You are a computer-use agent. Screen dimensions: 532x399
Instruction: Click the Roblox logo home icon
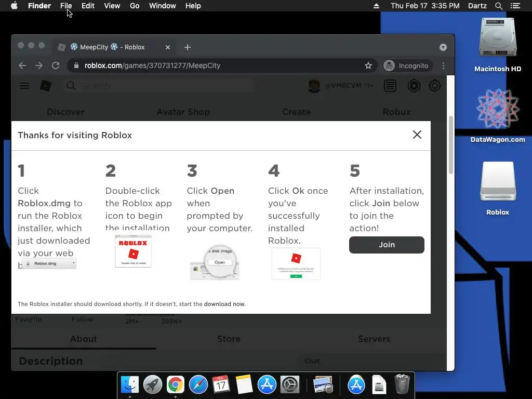(46, 86)
